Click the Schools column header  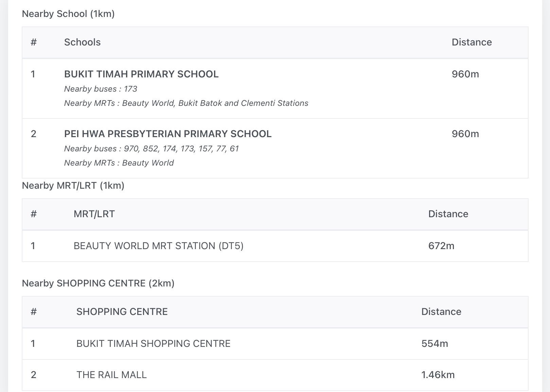pyautogui.click(x=82, y=42)
